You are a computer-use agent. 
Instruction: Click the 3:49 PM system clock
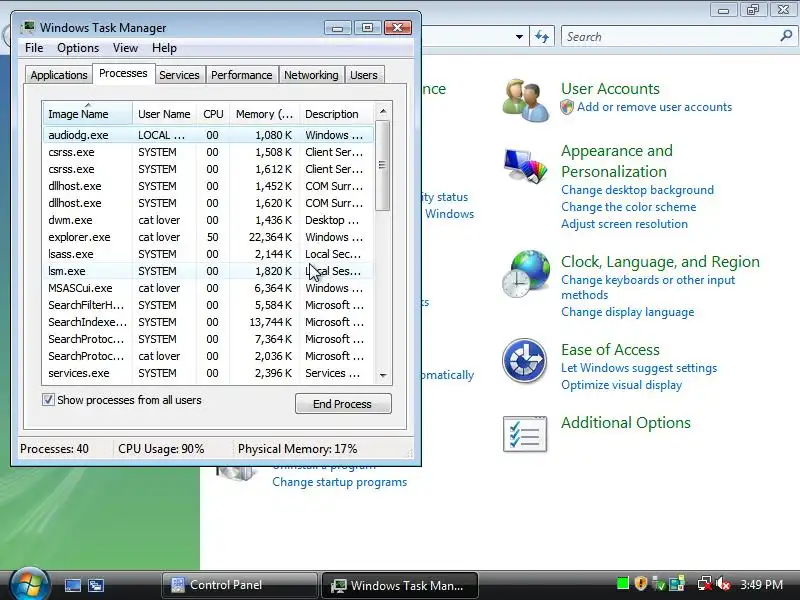point(761,584)
